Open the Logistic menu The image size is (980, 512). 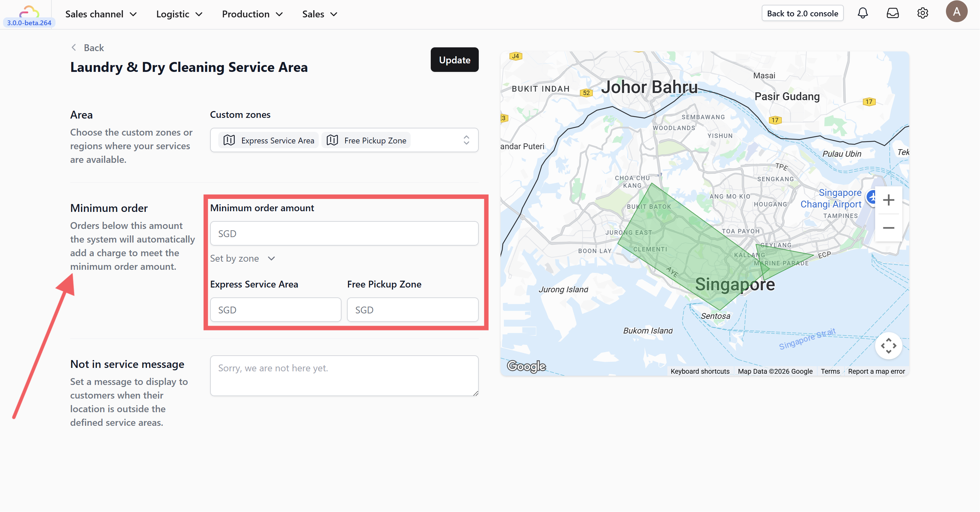[179, 14]
